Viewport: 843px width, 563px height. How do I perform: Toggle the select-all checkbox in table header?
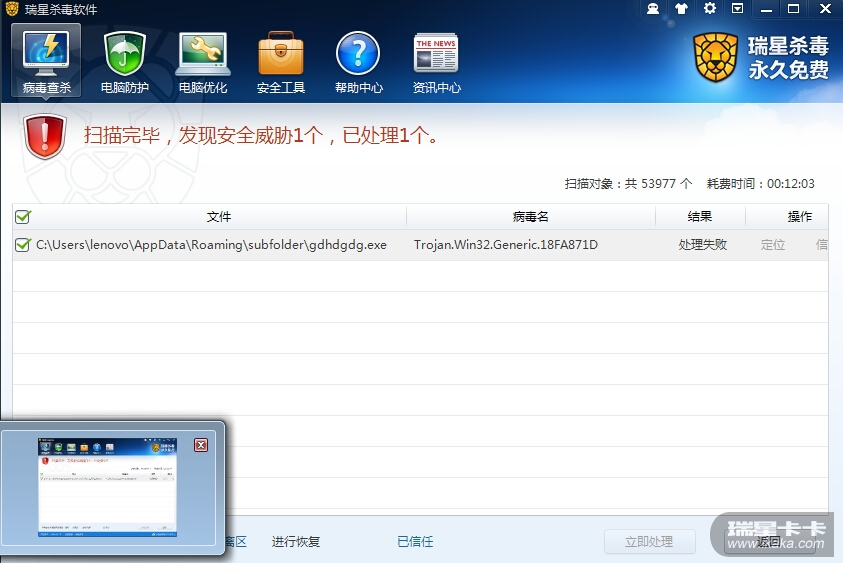point(23,217)
